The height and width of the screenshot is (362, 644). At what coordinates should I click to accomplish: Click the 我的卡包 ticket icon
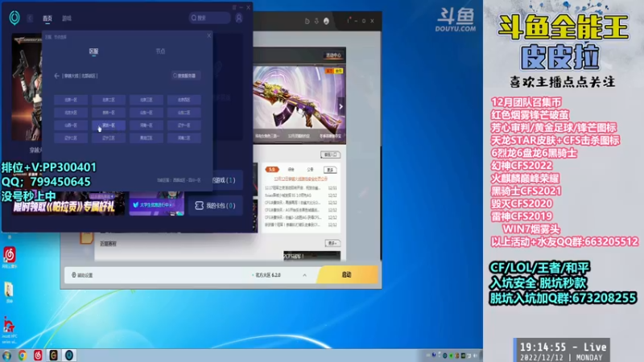coord(199,205)
